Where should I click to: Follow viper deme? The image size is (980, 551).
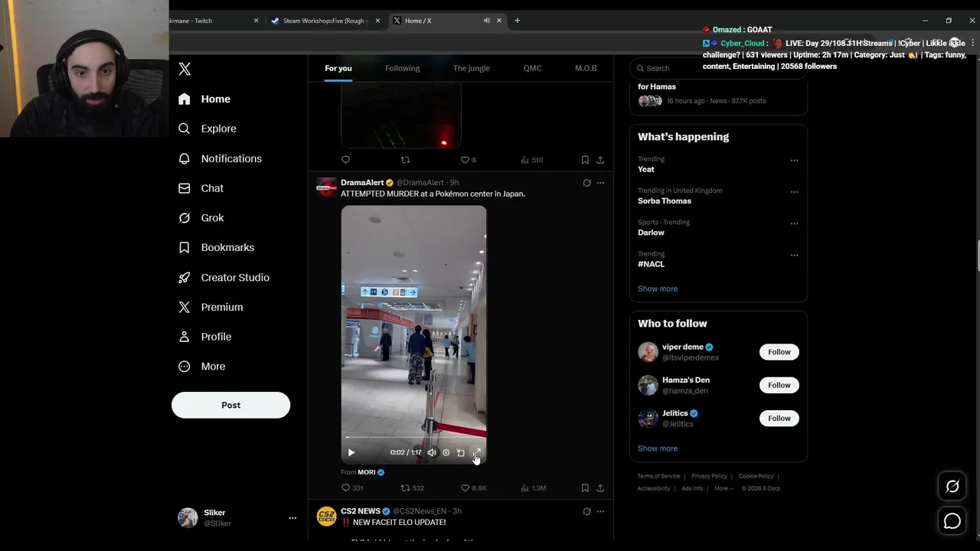click(x=779, y=352)
